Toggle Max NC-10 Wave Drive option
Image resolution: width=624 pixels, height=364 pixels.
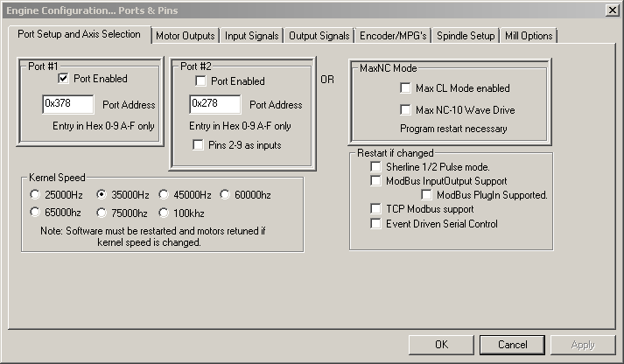[x=405, y=110]
